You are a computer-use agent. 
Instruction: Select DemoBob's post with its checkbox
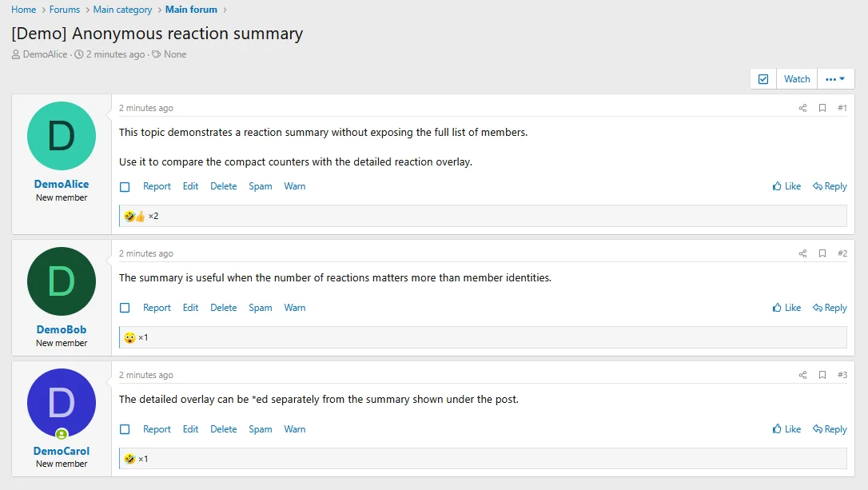coord(125,308)
